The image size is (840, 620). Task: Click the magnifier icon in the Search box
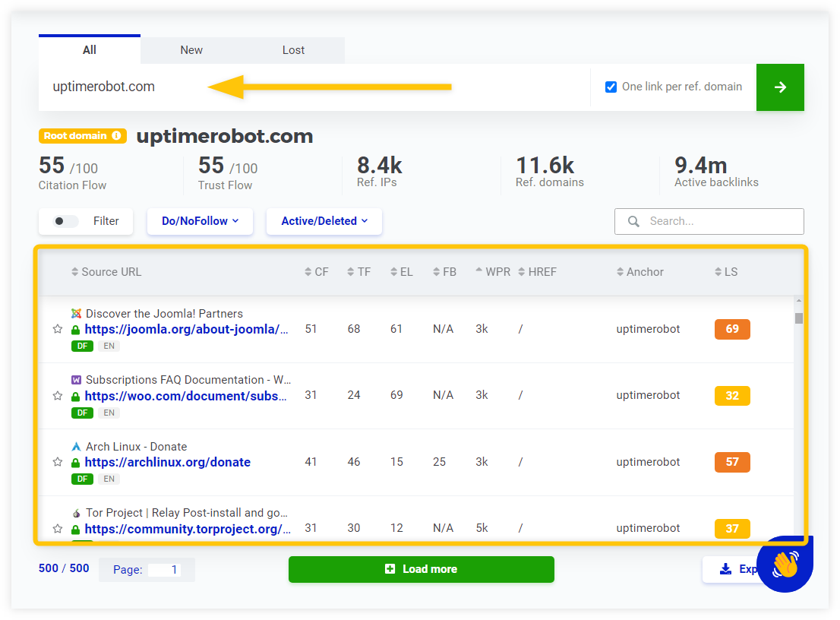pos(634,221)
